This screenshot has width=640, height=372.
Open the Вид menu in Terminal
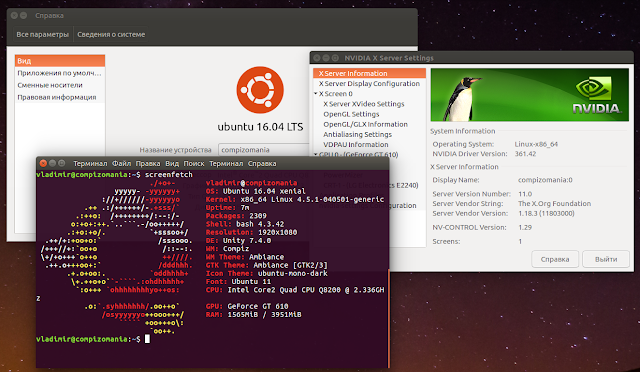172,163
